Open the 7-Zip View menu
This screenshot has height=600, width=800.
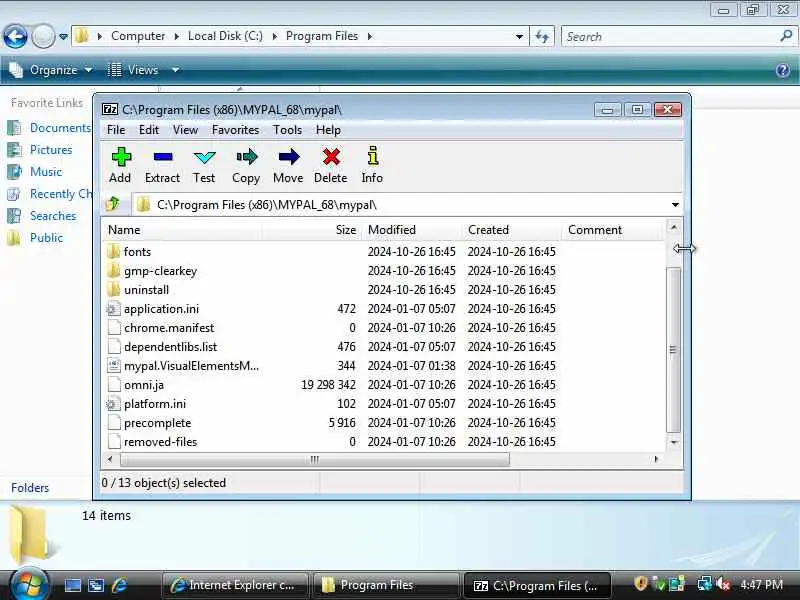coord(185,130)
